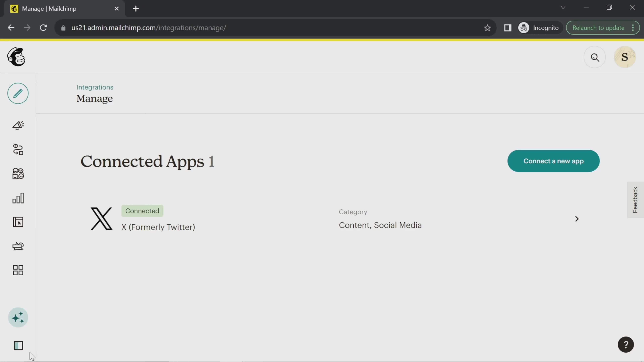Screen dimensions: 644x362
Task: Open the account avatar S menu
Action: pos(625,57)
